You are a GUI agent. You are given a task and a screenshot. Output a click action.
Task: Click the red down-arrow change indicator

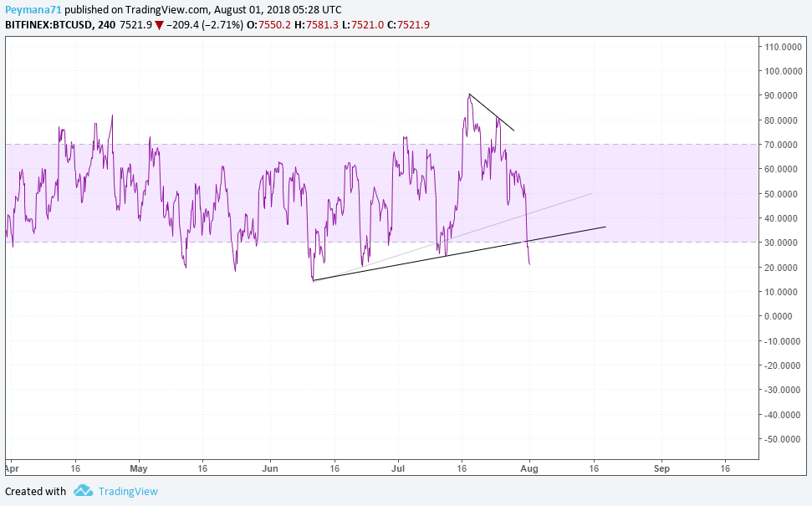coord(160,25)
